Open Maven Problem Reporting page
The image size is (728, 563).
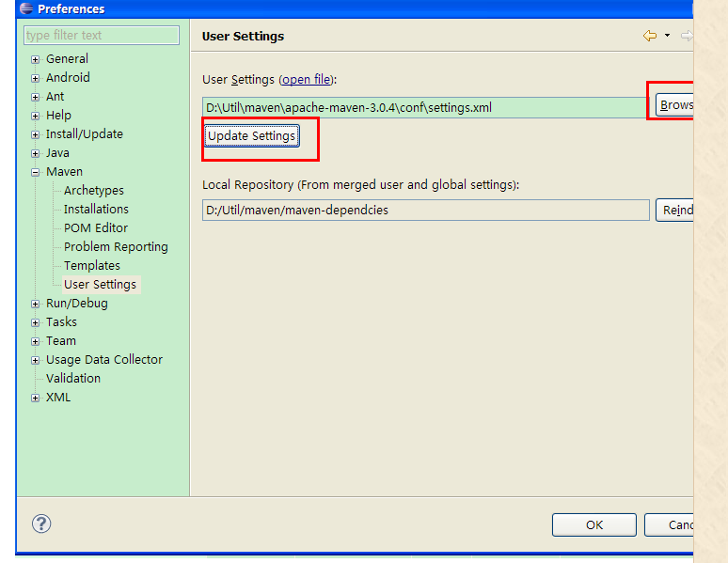pos(116,247)
